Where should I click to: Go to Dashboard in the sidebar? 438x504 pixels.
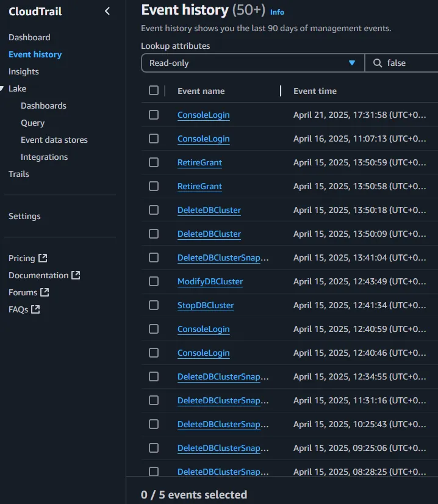click(29, 37)
